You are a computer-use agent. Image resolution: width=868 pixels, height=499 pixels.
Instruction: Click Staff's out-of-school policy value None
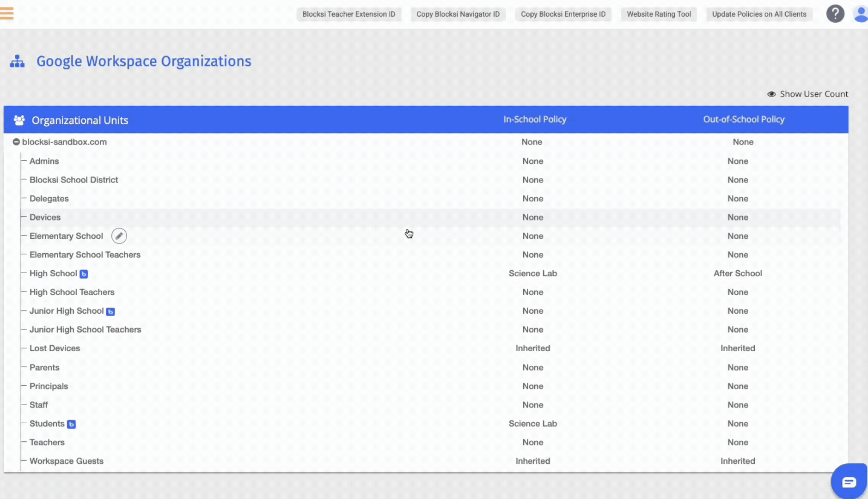[738, 405]
